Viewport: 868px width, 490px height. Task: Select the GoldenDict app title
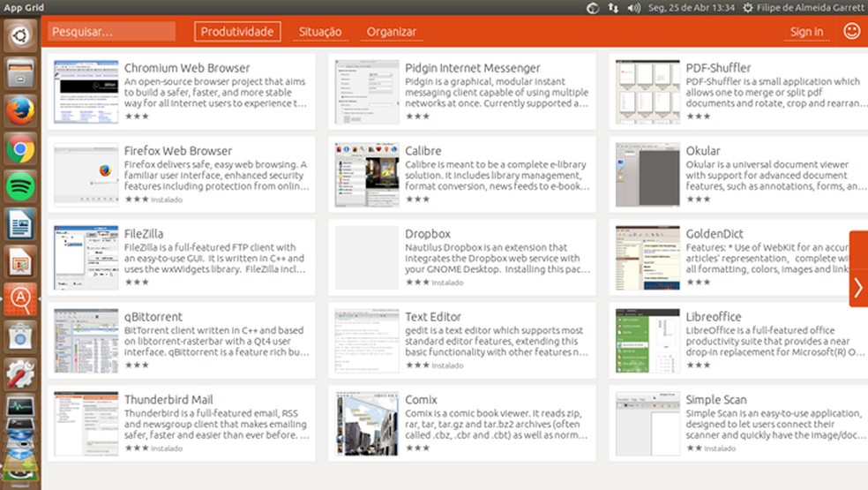pos(715,234)
